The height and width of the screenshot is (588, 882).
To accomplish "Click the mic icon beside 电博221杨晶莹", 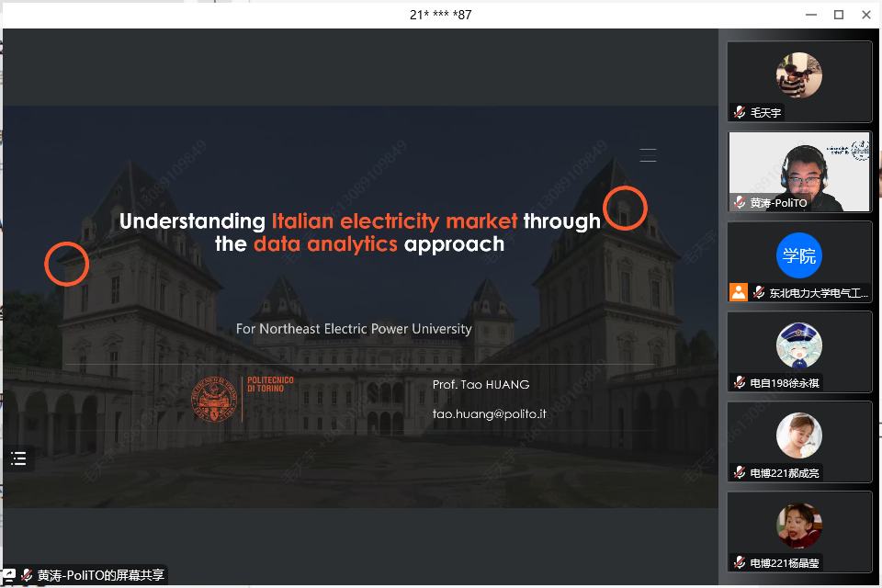I will tap(740, 562).
